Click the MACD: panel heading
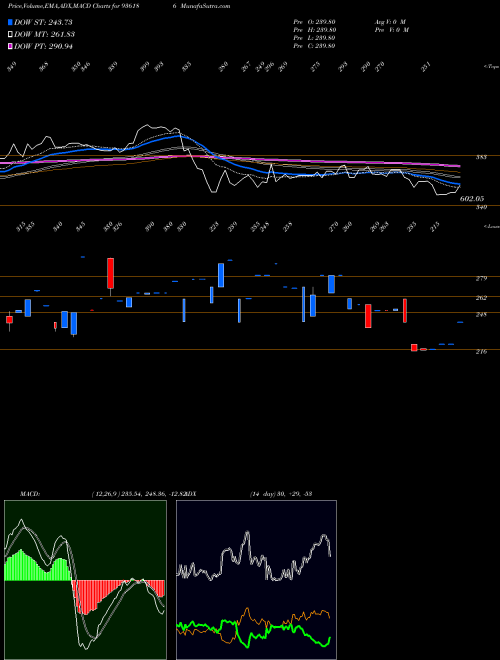500x660 pixels. (29, 493)
